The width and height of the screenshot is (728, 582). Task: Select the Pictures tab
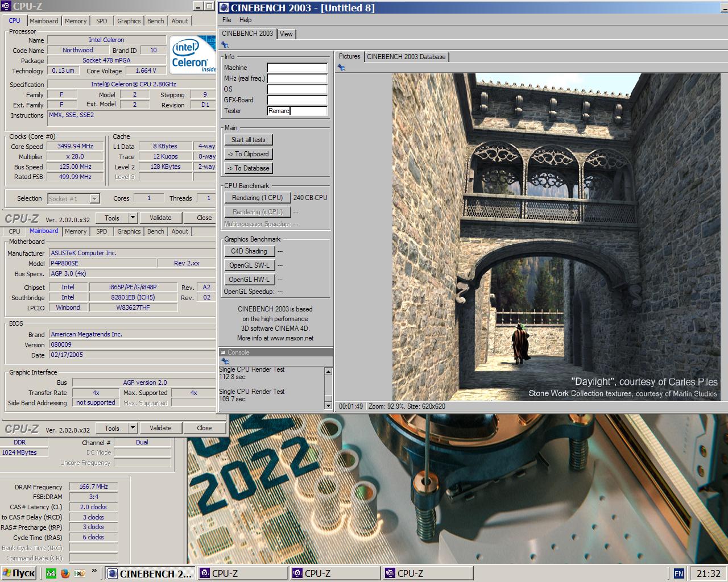click(x=349, y=56)
